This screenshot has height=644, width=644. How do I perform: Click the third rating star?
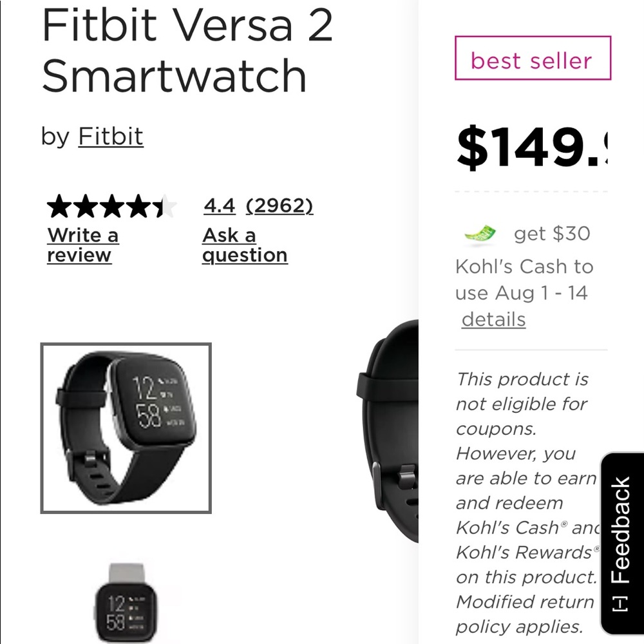(x=112, y=206)
